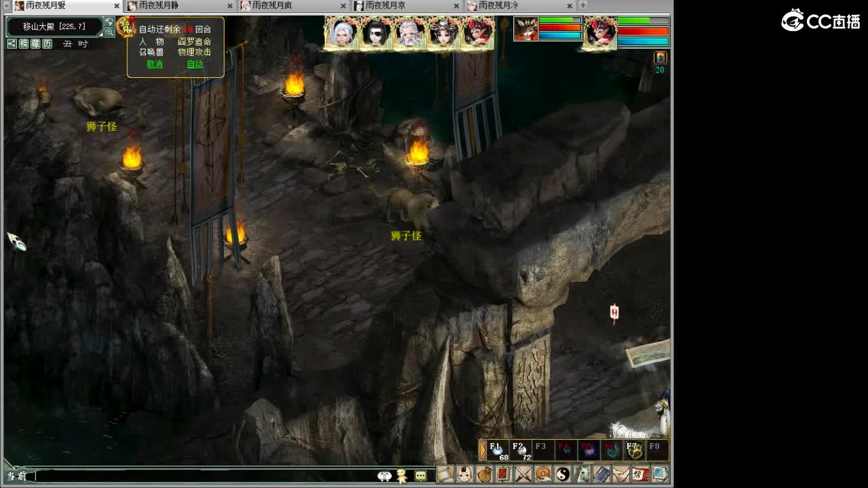Open the emoticon face icon

tap(384, 476)
